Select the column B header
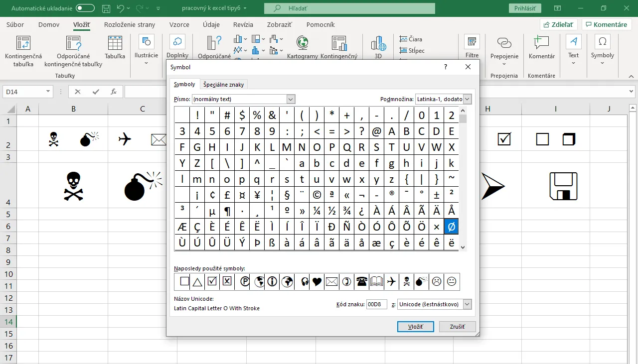The width and height of the screenshot is (638, 364). coord(73,109)
